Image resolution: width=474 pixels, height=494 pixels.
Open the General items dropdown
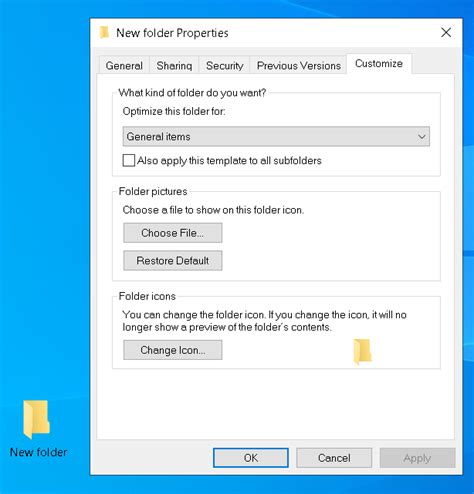click(276, 136)
